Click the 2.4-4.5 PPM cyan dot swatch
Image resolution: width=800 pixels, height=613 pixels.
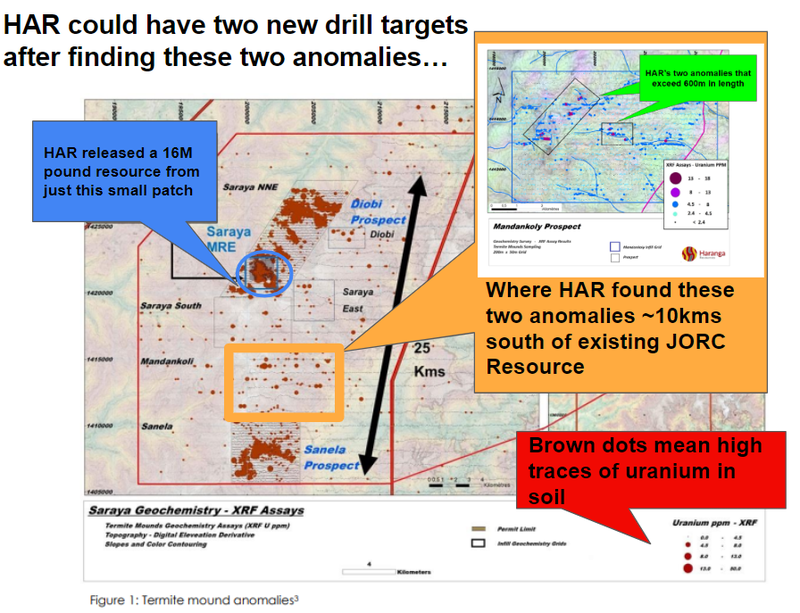tap(673, 214)
